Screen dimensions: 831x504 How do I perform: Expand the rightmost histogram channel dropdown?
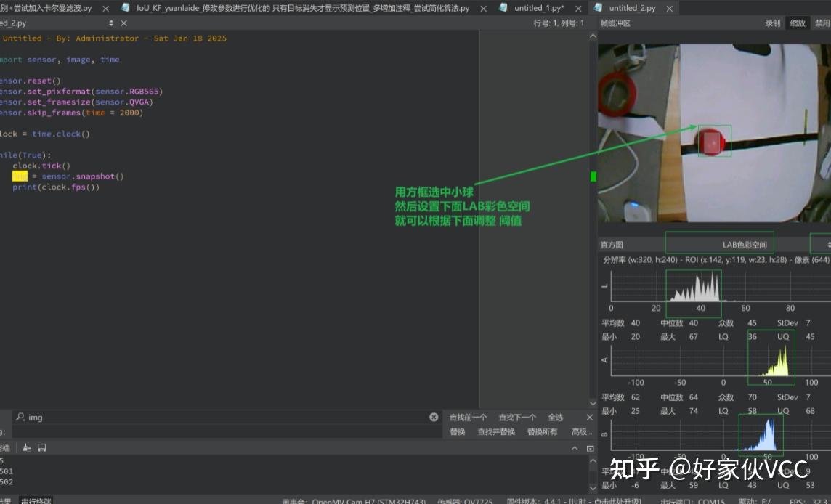pos(827,243)
